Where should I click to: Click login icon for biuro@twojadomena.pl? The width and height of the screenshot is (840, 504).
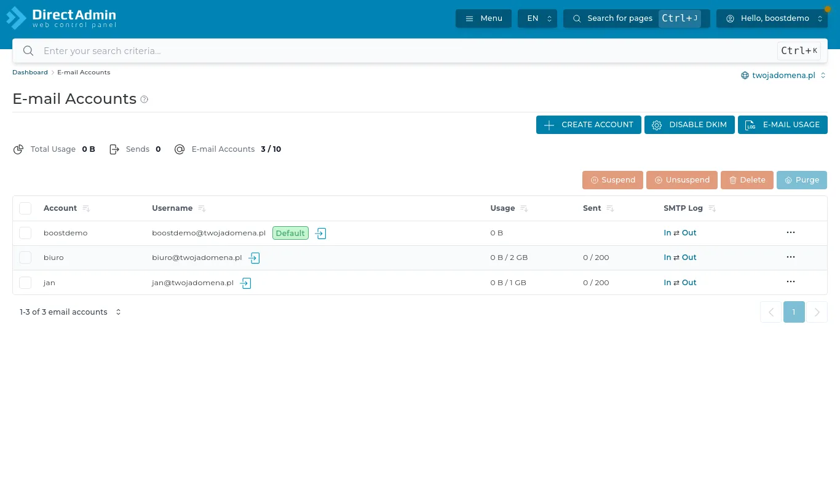pyautogui.click(x=254, y=258)
